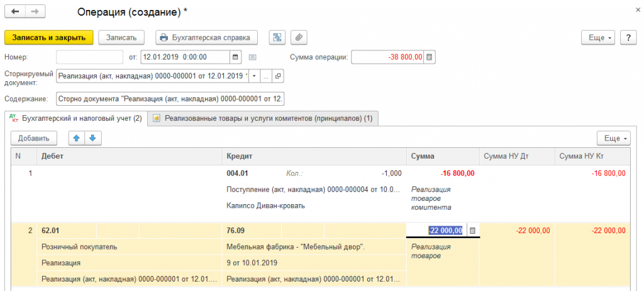
Task: Open the table's Еще menu
Action: coord(612,138)
